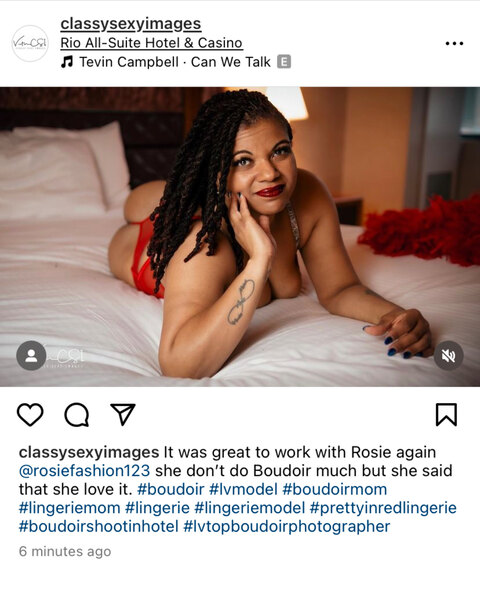This screenshot has width=480, height=592.
Task: Open the classysexyimages username in the header
Action: [x=131, y=24]
